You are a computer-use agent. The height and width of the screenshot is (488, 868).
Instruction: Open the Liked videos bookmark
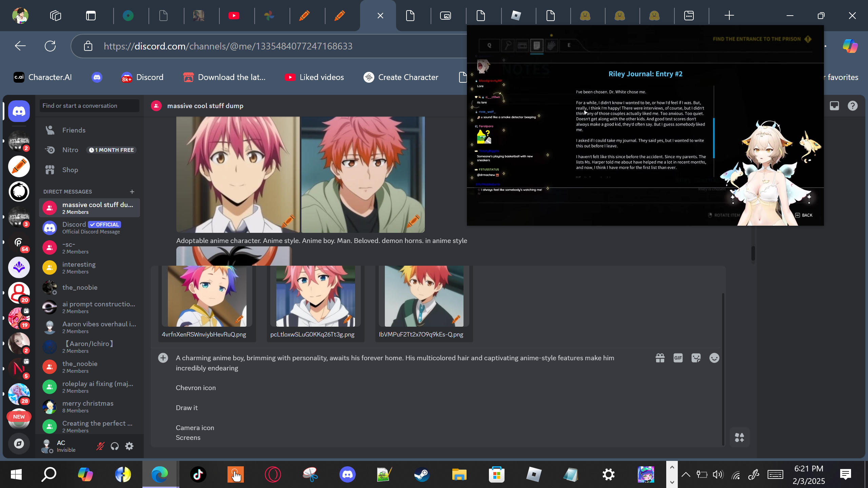[314, 77]
